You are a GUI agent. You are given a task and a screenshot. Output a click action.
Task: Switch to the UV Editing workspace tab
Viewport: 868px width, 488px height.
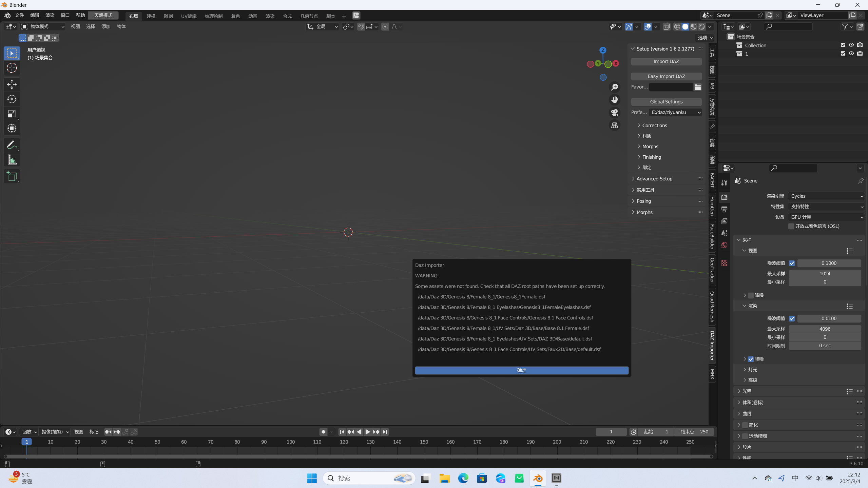tap(189, 16)
